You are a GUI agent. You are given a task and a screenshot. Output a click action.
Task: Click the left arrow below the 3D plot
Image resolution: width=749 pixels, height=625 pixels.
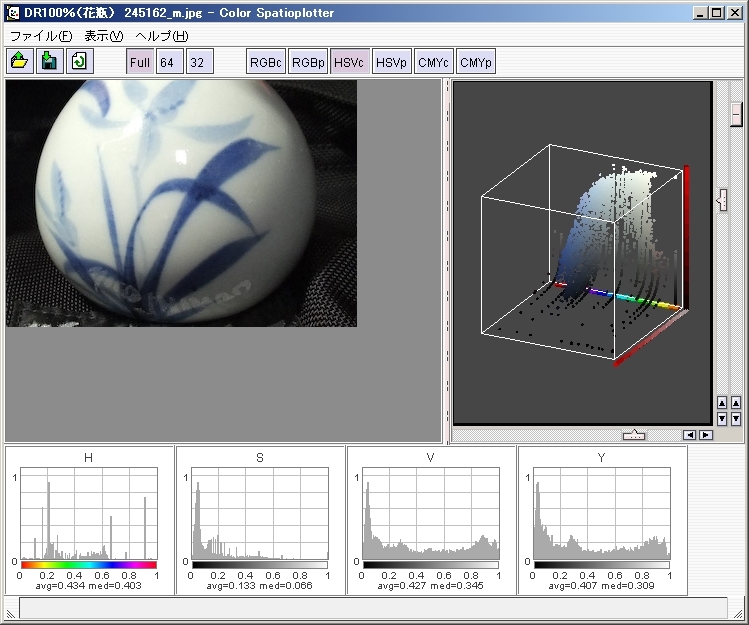(x=690, y=435)
